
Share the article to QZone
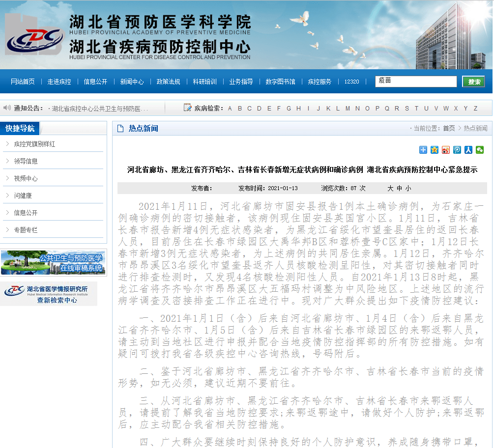click(434, 150)
